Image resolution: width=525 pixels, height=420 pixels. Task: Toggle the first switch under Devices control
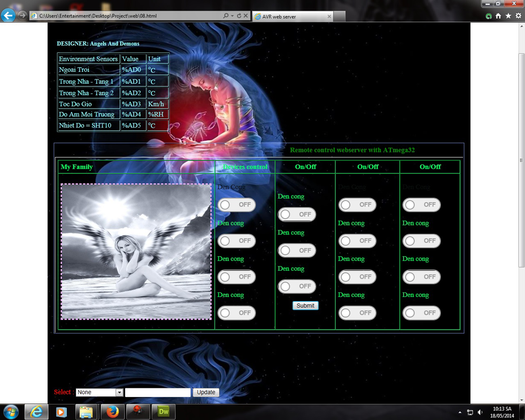(236, 205)
